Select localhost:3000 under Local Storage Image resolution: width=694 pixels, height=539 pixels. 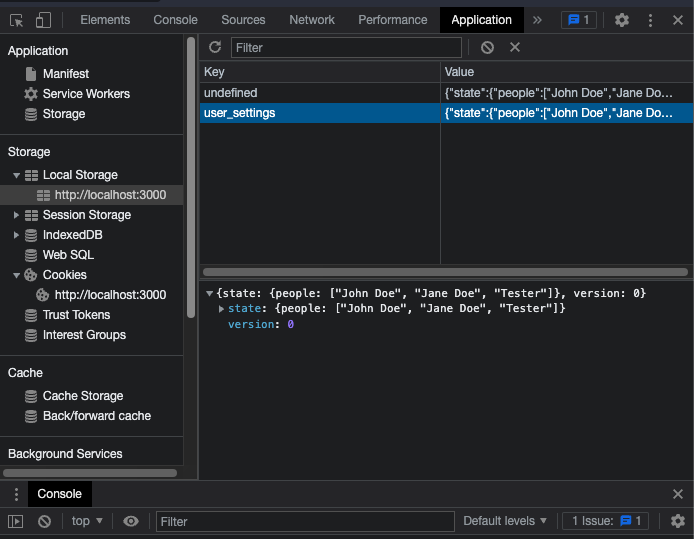110,195
